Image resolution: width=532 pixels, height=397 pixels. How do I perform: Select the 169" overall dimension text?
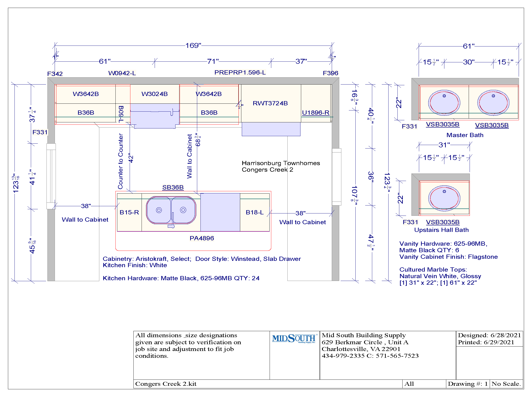[193, 45]
